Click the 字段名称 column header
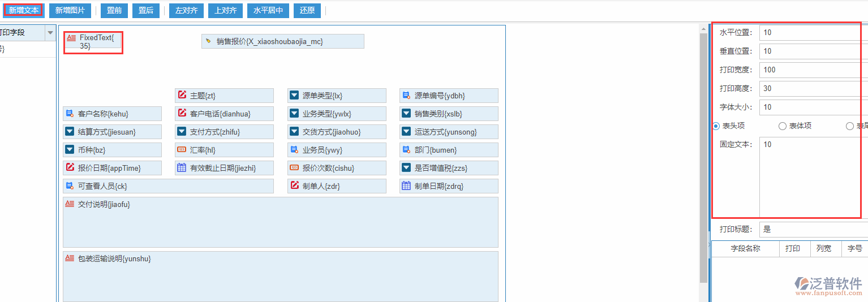 click(x=745, y=248)
